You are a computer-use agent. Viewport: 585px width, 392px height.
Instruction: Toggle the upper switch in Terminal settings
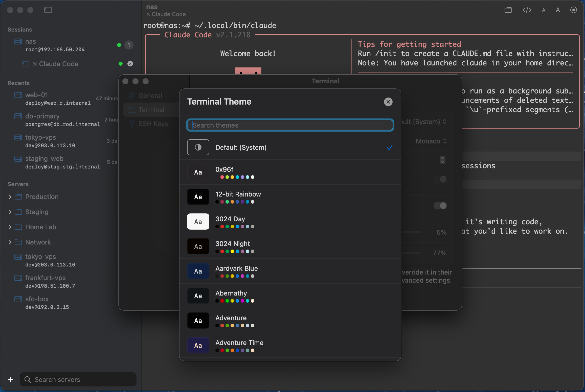pyautogui.click(x=440, y=179)
